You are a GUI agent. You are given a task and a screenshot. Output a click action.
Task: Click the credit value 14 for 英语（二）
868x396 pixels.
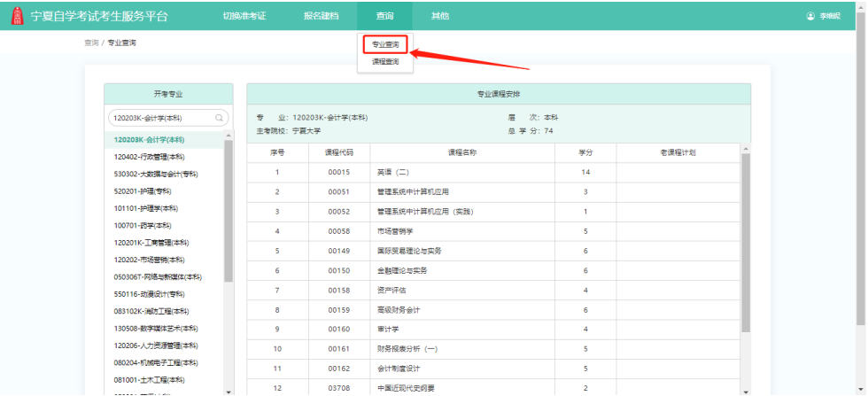[585, 172]
